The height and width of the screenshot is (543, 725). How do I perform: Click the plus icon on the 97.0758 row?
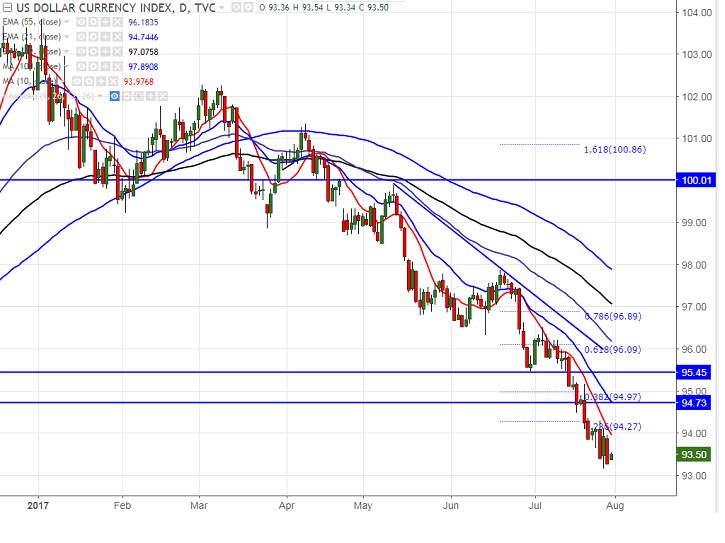tap(105, 52)
